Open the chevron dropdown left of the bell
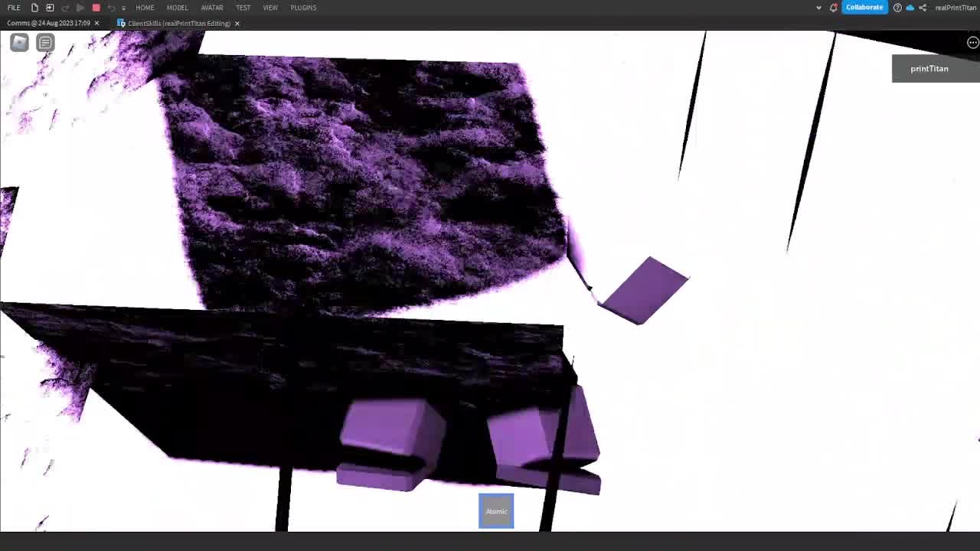The width and height of the screenshot is (980, 551). (818, 8)
